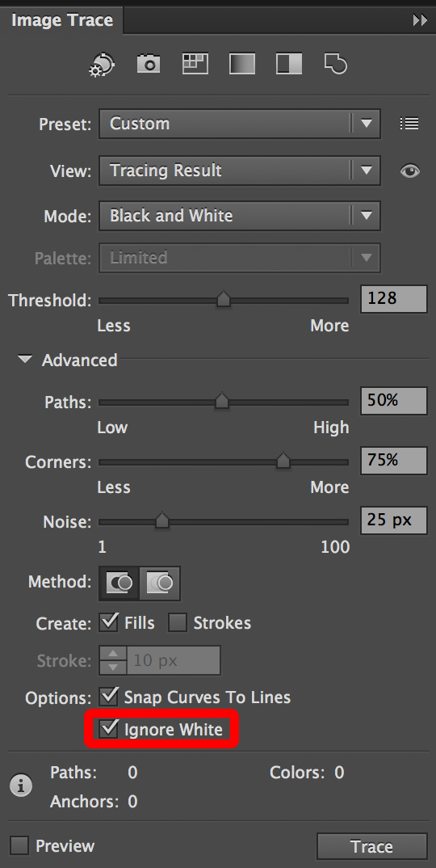Viewport: 436px width, 868px height.
Task: Turn on the Preview checkbox
Action: 20,846
